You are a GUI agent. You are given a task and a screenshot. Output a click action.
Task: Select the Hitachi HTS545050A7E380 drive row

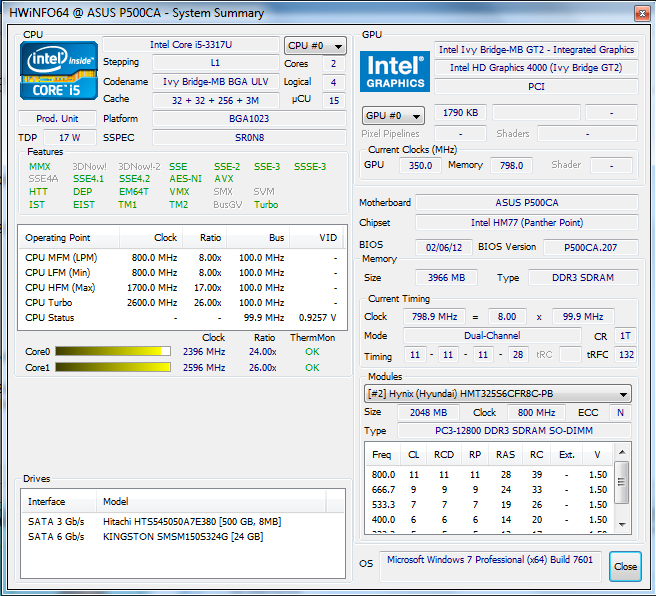[x=183, y=522]
